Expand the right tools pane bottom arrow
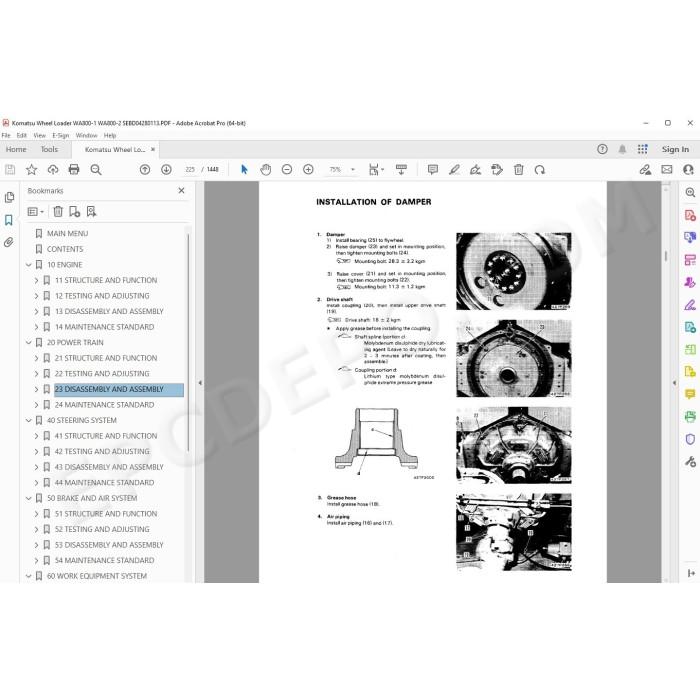The image size is (700, 700). (691, 573)
